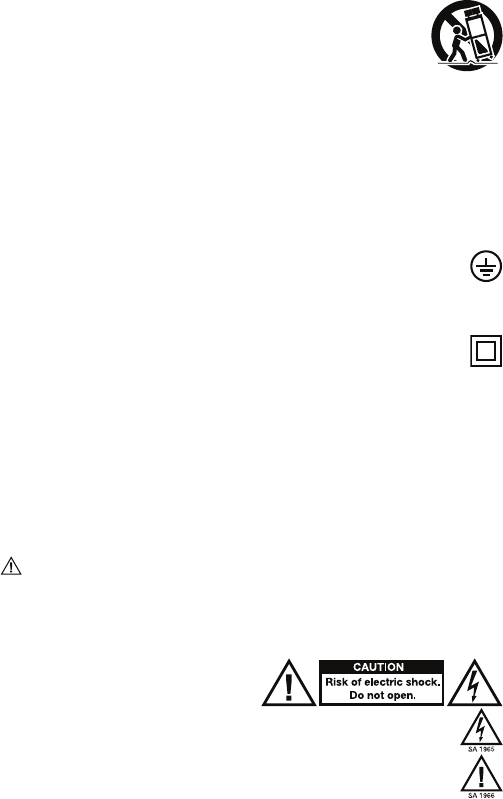
Task: Select the large exclamation triangle beside CAUTION label
Action: 289,683
